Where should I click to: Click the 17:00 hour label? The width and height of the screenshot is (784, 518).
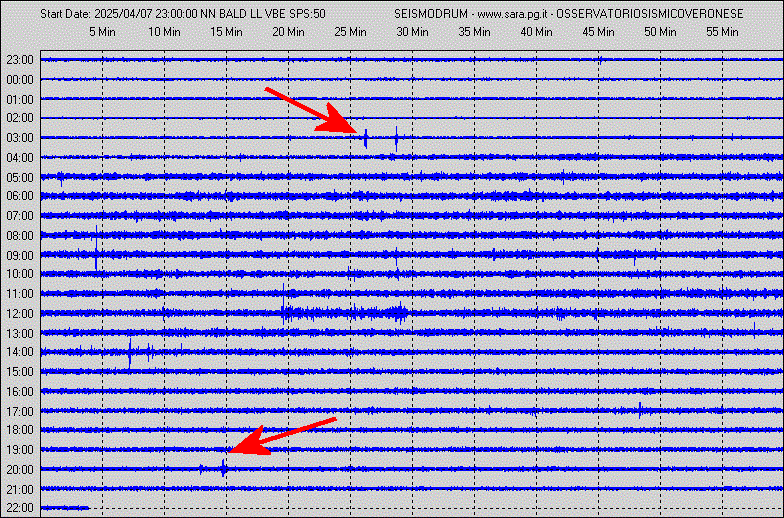coord(20,412)
